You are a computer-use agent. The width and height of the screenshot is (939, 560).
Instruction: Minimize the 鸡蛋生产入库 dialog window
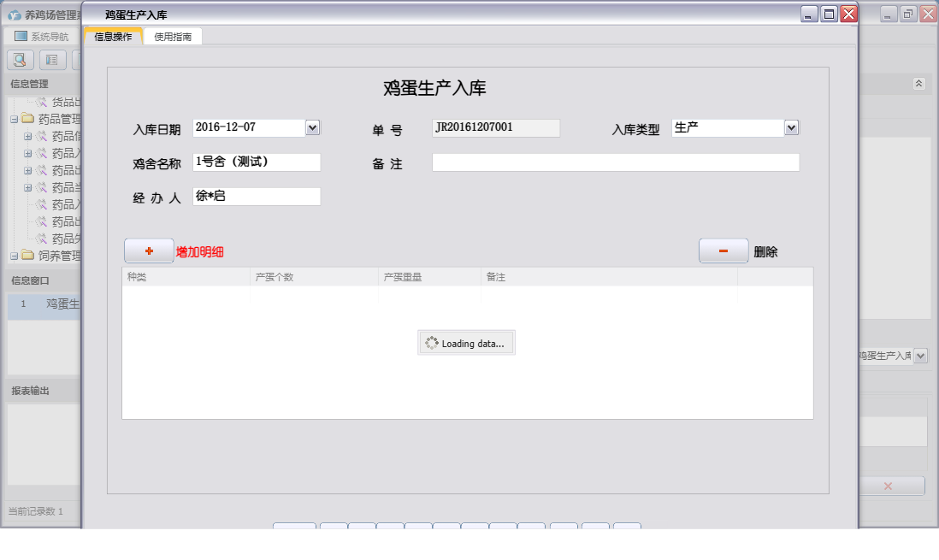point(809,14)
